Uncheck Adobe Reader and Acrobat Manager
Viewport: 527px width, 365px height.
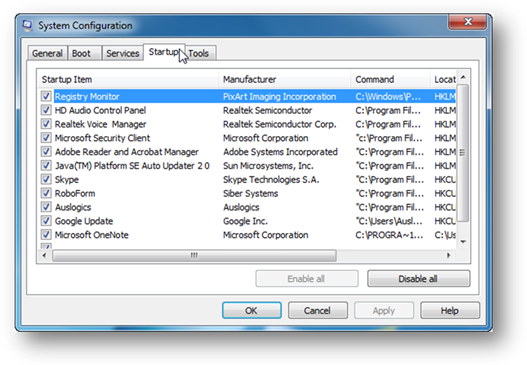pyautogui.click(x=46, y=151)
